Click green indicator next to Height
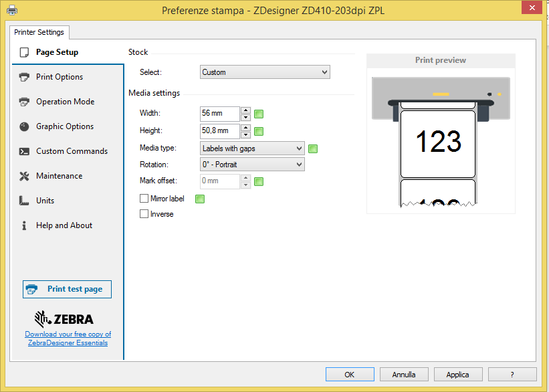This screenshot has width=549, height=392. (259, 131)
